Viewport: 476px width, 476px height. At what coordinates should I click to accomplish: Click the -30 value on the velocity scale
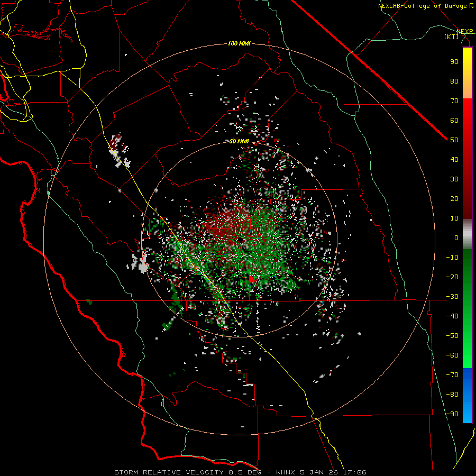click(452, 297)
